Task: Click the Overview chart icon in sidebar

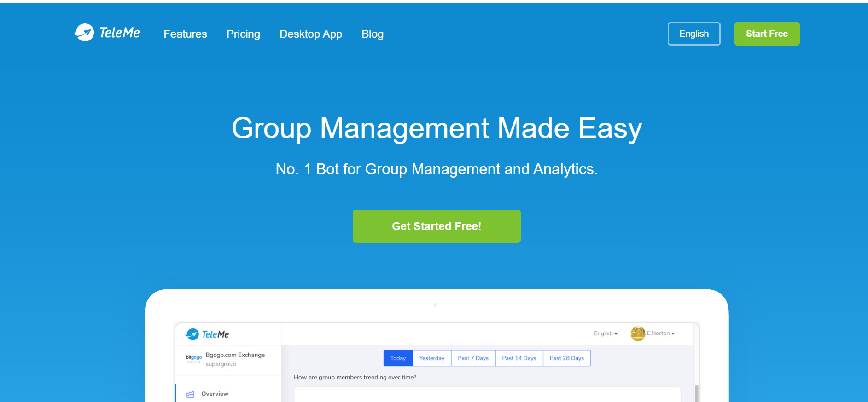Action: 190,394
